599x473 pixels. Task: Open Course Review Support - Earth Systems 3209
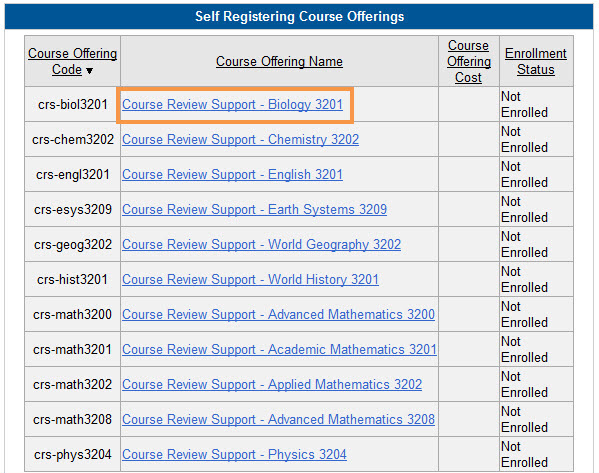[254, 209]
